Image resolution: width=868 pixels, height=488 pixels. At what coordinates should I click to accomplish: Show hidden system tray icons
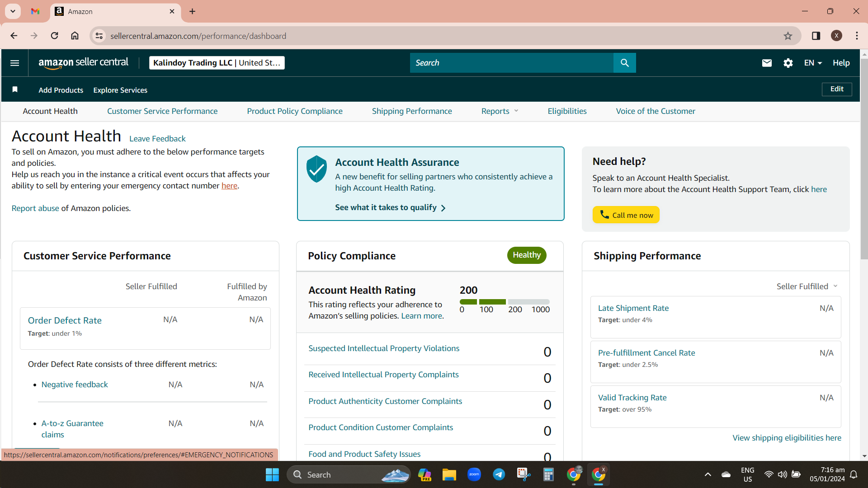(x=708, y=474)
